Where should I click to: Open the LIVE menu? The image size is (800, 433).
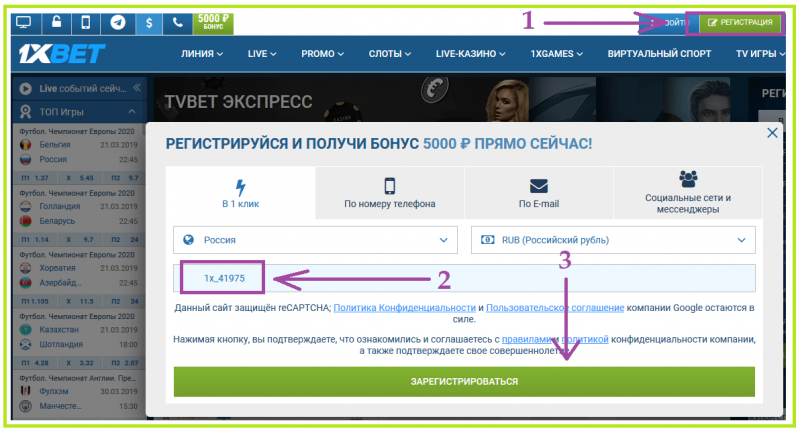(x=262, y=54)
